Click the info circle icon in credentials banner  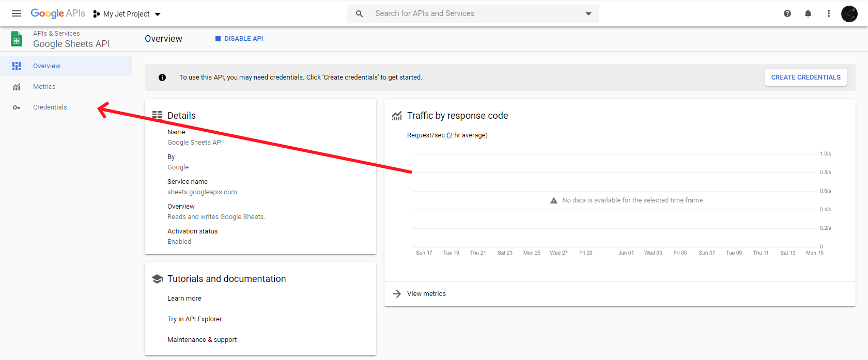pos(162,77)
